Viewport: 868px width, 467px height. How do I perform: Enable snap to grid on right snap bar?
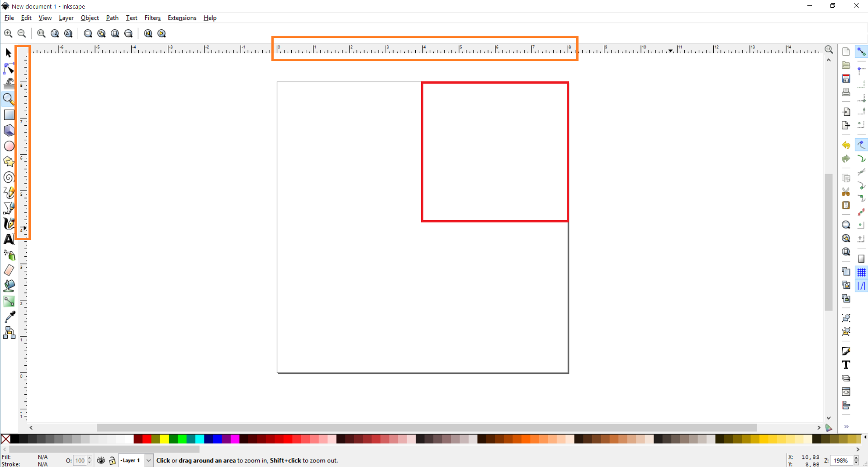(862, 272)
